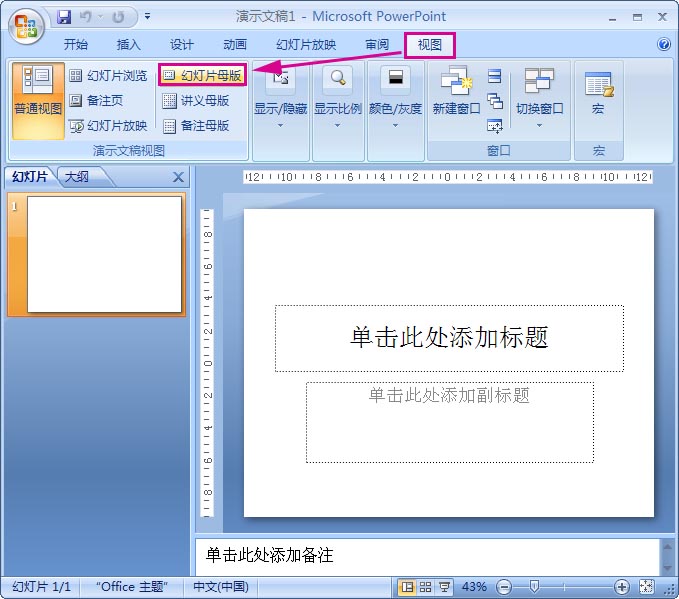
Task: Switch to 插入 ribbon tab
Action: (x=128, y=44)
